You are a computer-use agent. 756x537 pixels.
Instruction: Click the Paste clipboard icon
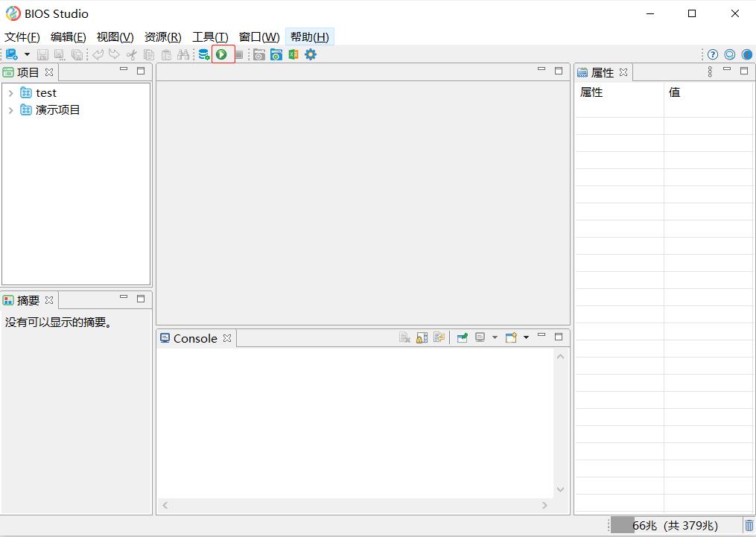166,54
